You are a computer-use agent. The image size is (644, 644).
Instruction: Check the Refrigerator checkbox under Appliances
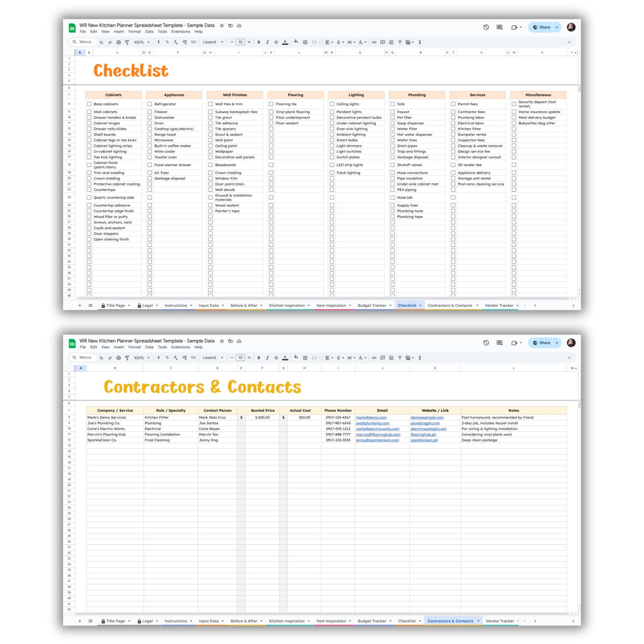coord(150,104)
